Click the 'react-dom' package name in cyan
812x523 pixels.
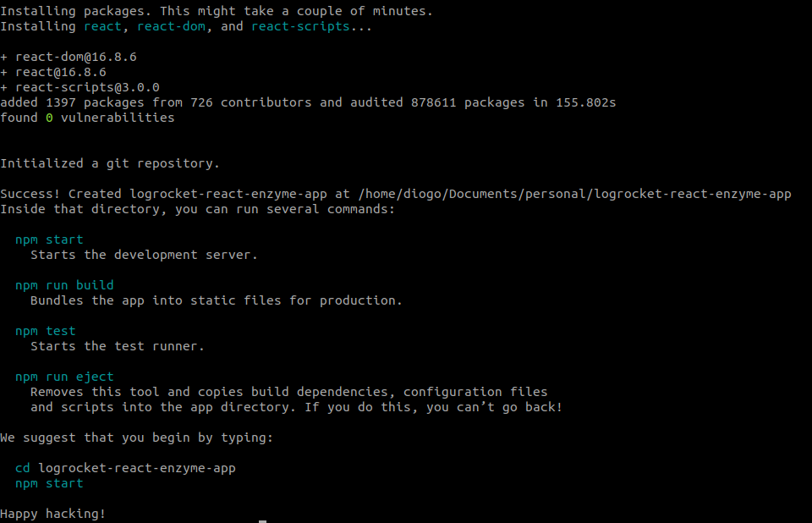(171, 26)
